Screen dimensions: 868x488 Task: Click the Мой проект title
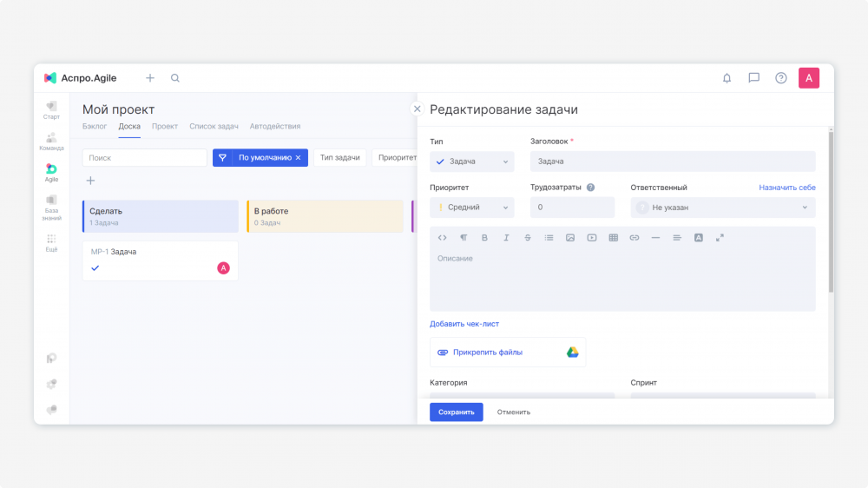pyautogui.click(x=118, y=109)
